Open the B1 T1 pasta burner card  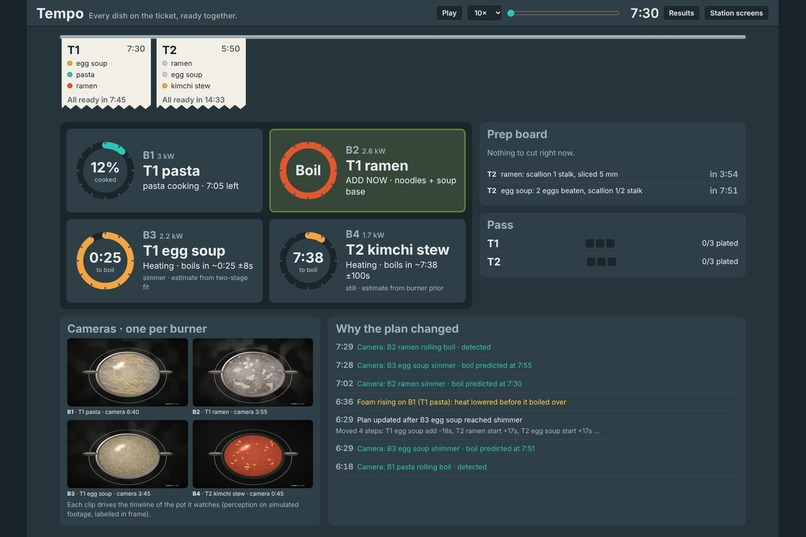(164, 171)
